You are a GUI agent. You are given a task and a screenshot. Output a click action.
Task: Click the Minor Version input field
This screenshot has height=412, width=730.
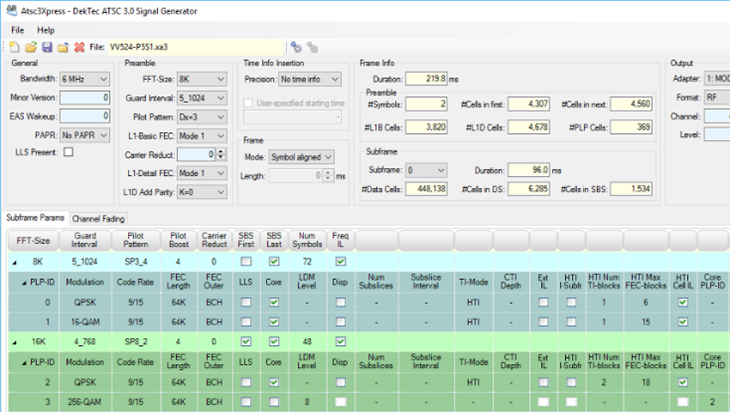pos(84,97)
